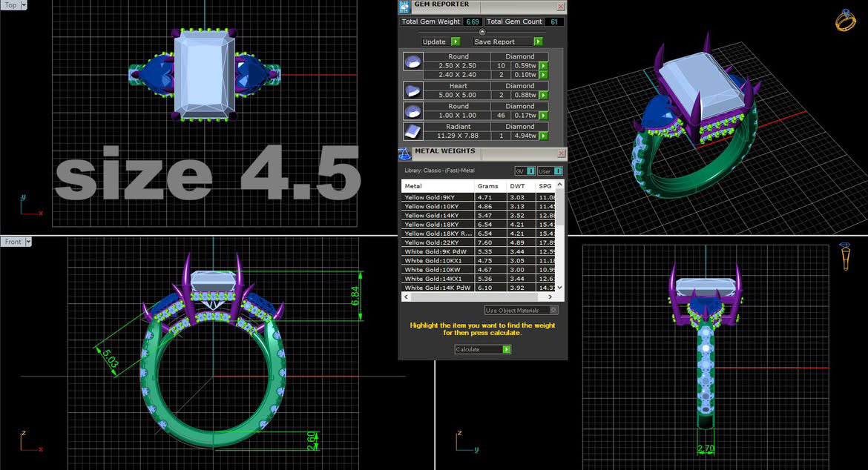Click the green arrow for 4.94tw row
This screenshot has width=868, height=470.
click(x=544, y=136)
